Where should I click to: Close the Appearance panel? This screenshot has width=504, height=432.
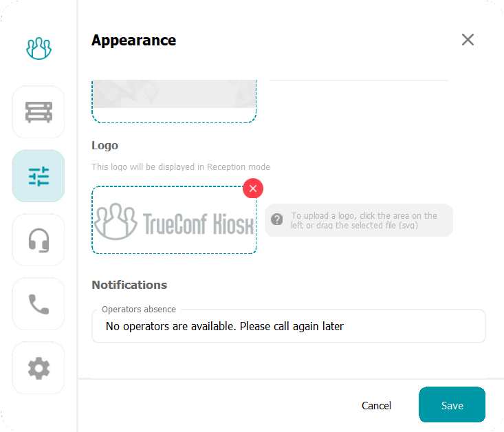(468, 40)
